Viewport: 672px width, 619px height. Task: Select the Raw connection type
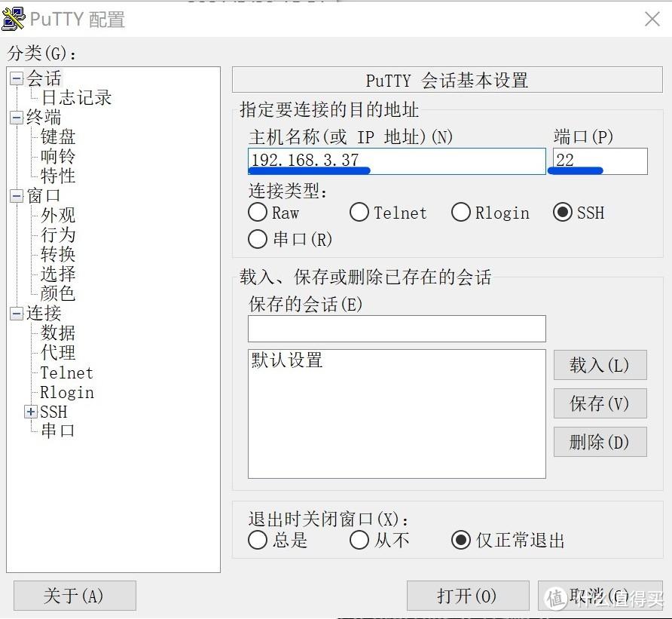coord(257,213)
